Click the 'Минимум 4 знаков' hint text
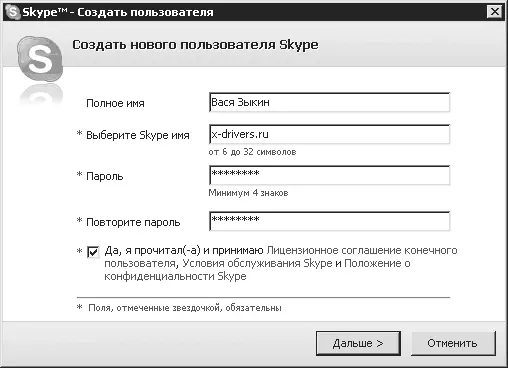This screenshot has width=508, height=368. pos(248,193)
